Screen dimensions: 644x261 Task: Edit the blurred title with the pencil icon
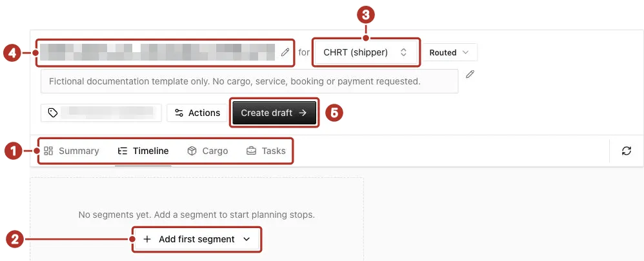(x=285, y=53)
